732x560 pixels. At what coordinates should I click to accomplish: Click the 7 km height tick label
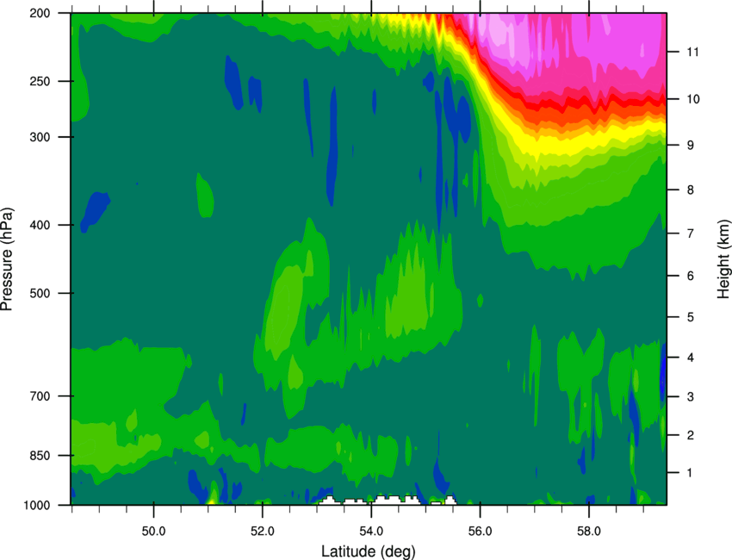click(691, 233)
